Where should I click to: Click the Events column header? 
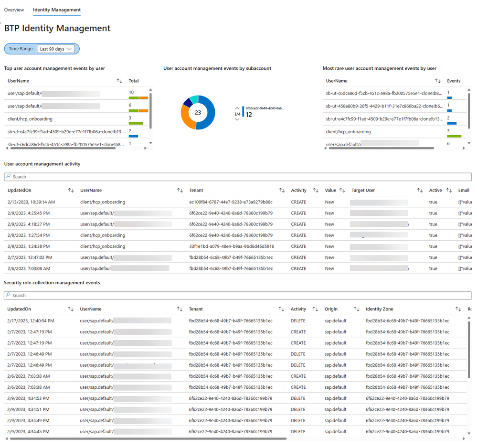(454, 81)
